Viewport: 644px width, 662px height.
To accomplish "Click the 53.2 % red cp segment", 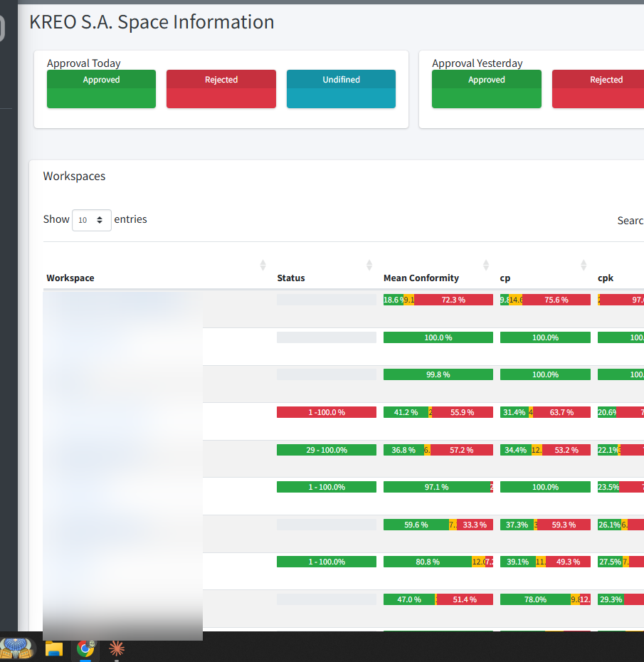I will pyautogui.click(x=566, y=450).
